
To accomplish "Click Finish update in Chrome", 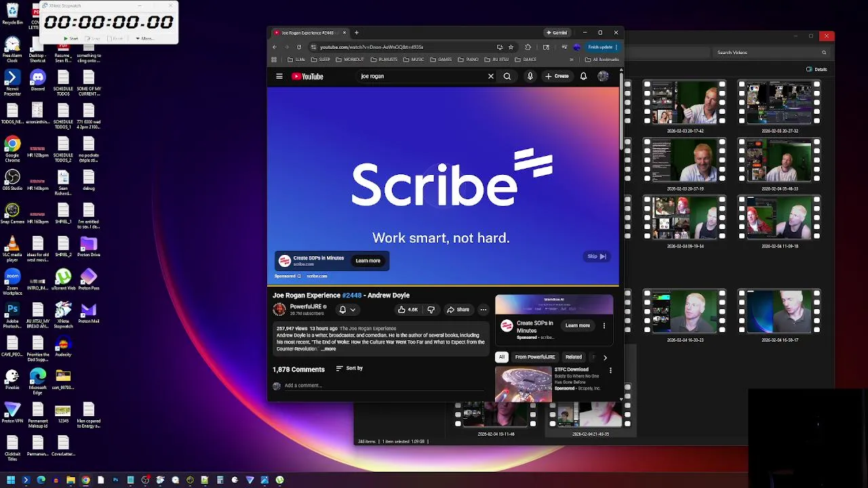I will [x=601, y=47].
